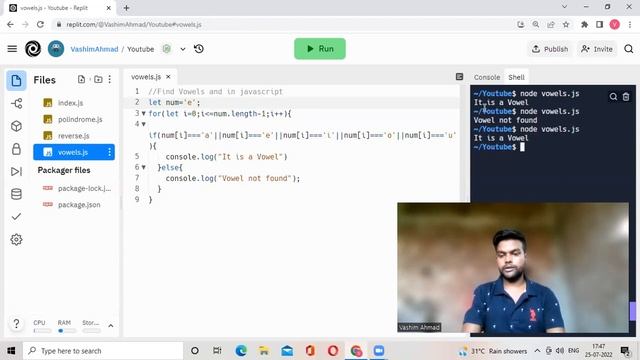The image size is (640, 360).
Task: Click the Replit logo icon
Action: tap(33, 49)
